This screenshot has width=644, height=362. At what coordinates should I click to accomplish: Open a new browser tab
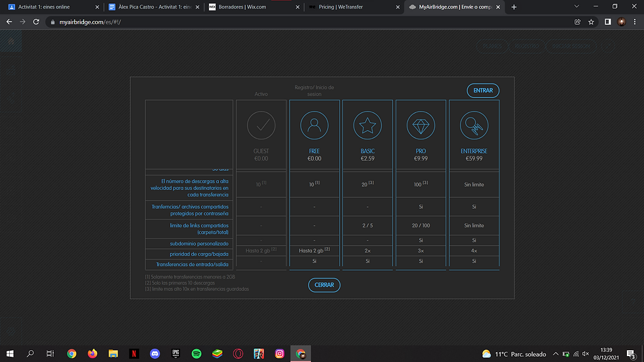[x=514, y=7]
